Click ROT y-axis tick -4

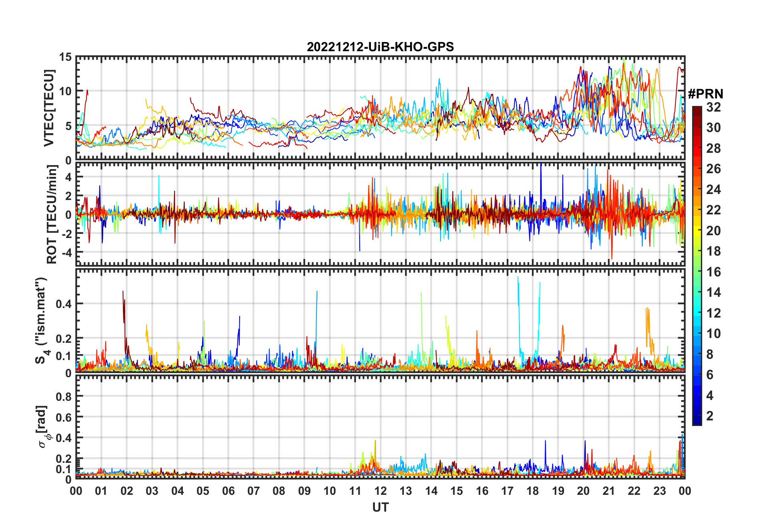(x=67, y=252)
